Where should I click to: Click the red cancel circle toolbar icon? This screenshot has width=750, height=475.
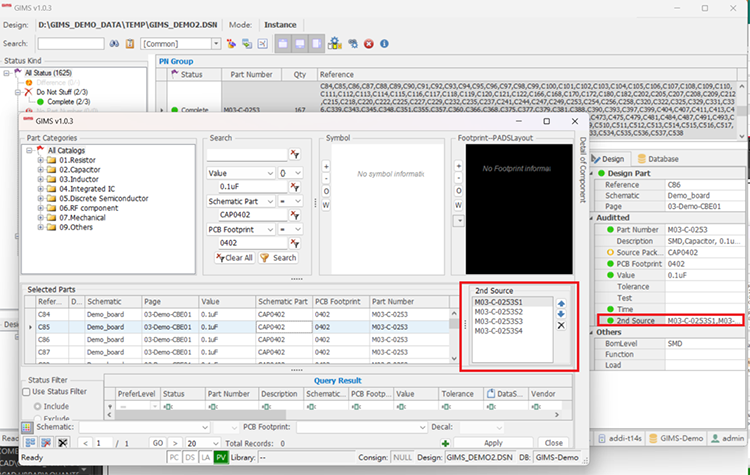point(369,44)
